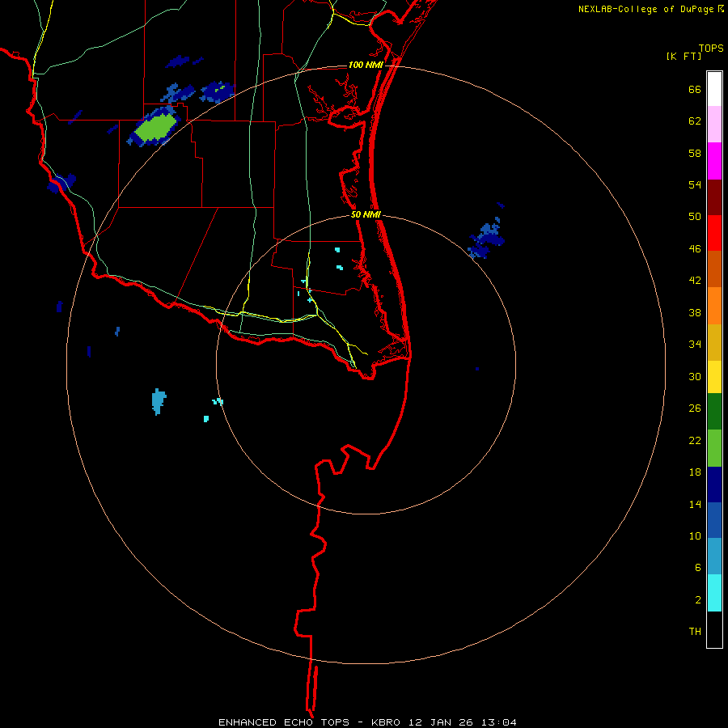Click the '62' legend value
This screenshot has width=728, height=728.
(695, 121)
